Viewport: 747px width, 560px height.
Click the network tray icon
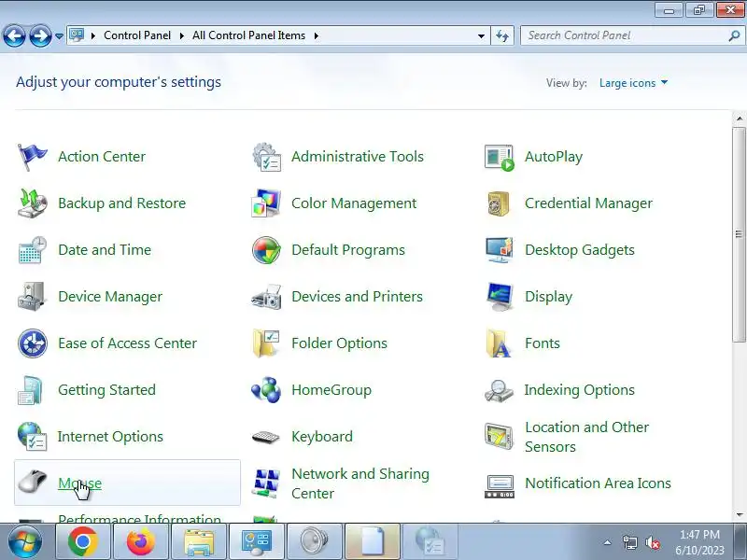point(629,542)
